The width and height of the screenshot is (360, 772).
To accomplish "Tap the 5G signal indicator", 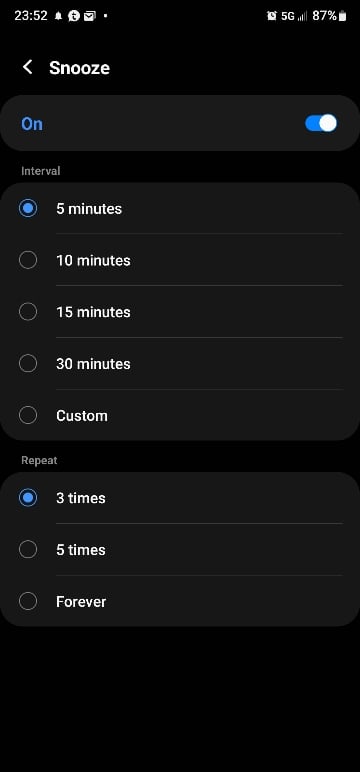I will tap(288, 16).
